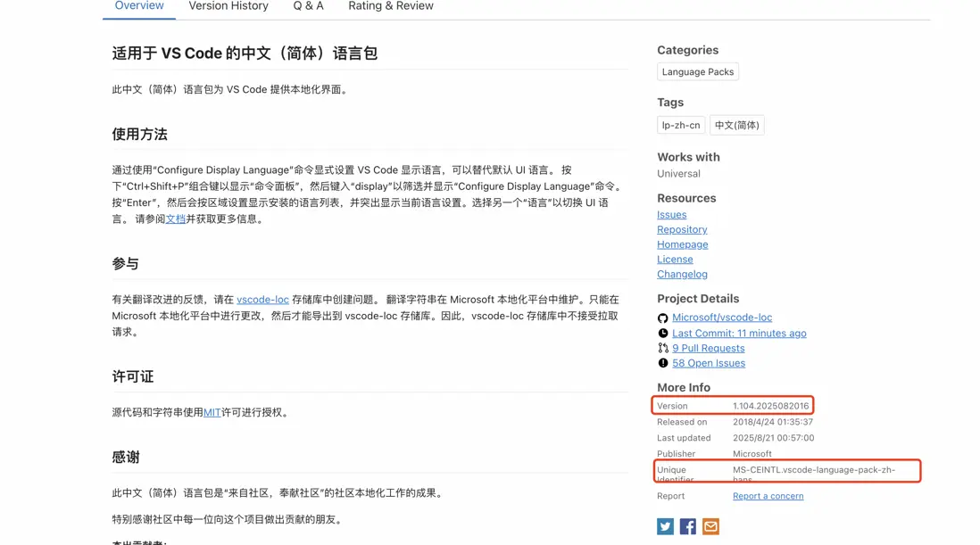This screenshot has width=980, height=545.
Task: Open the Overview tab
Action: 138,6
